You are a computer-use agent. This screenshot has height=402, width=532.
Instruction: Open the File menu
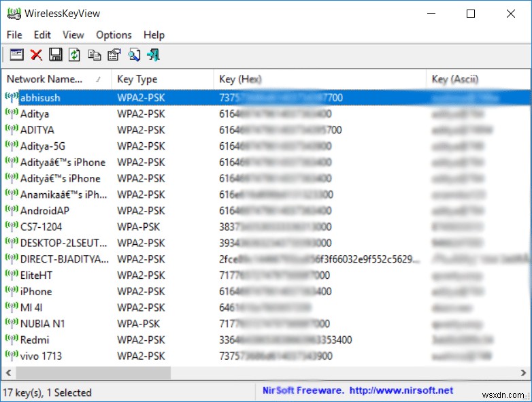click(x=14, y=35)
